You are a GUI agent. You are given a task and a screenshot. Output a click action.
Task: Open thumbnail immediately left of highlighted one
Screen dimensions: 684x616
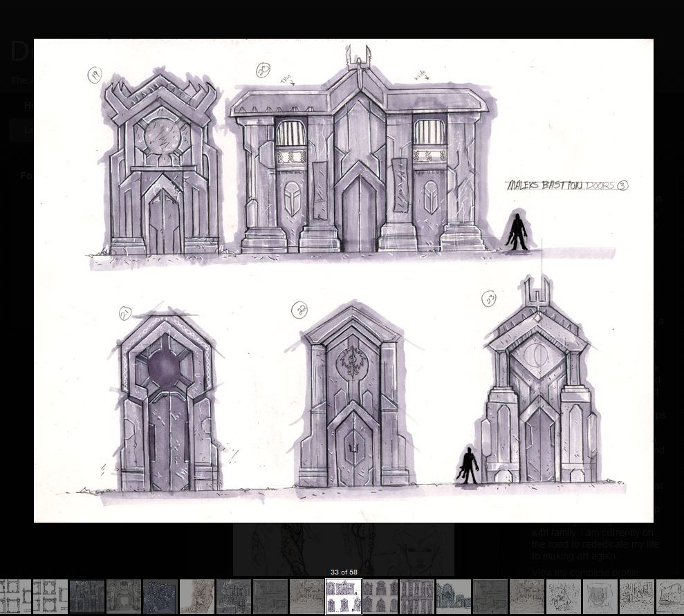pos(307,597)
